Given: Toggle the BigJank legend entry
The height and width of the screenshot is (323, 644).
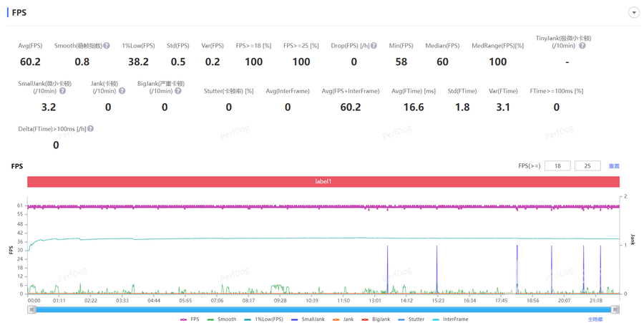Looking at the screenshot, I should (x=376, y=319).
